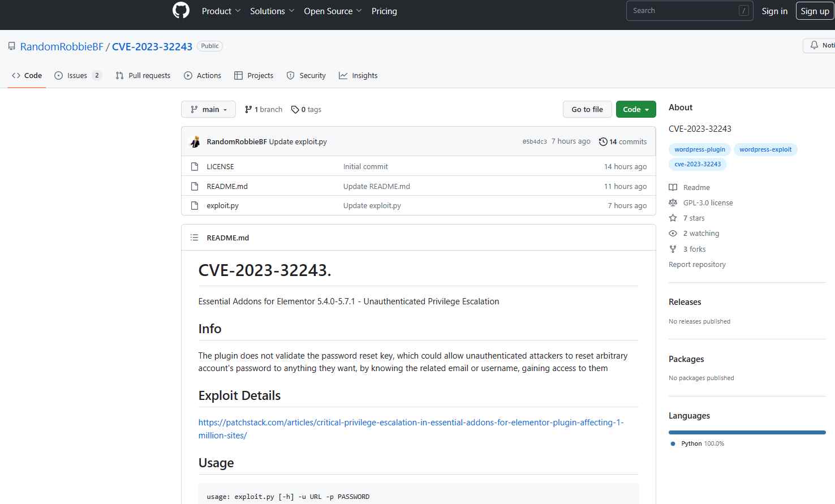Click the Python 100.0% language entry
The width and height of the screenshot is (835, 504).
697,443
